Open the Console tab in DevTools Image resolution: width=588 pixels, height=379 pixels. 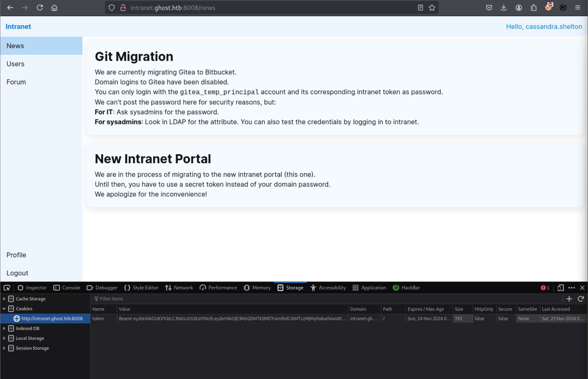[x=67, y=288]
